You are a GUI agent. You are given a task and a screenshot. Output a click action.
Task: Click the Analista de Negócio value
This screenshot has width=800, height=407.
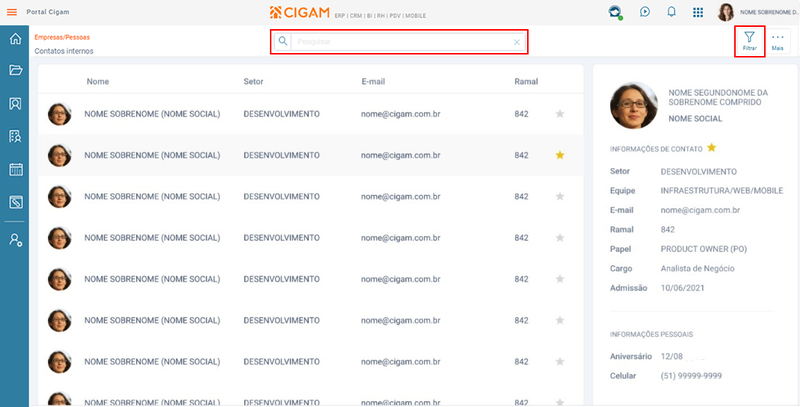[x=697, y=268]
